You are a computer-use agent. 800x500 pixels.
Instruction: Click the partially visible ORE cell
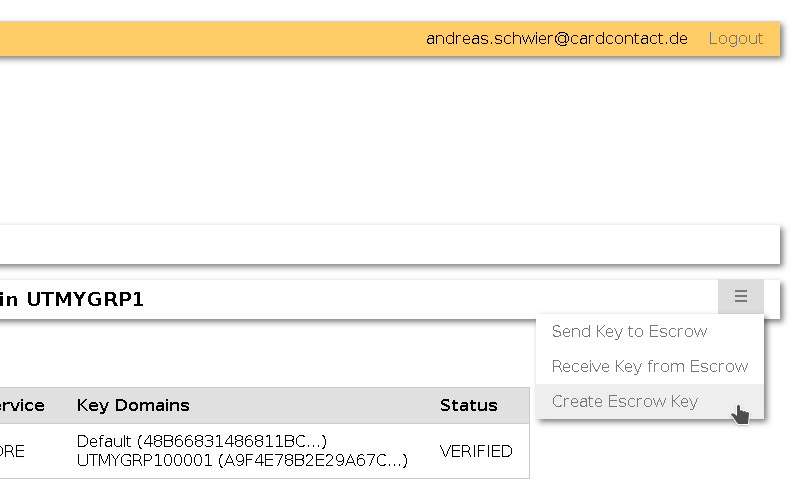click(12, 451)
